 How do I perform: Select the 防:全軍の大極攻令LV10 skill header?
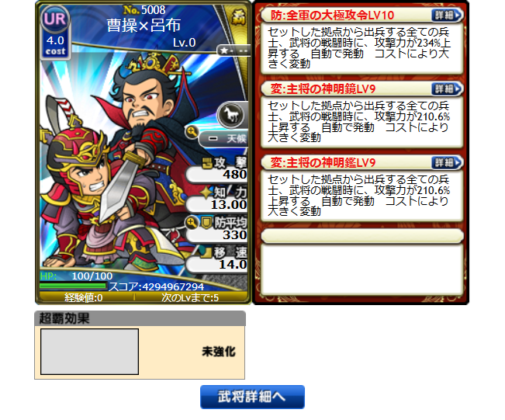click(332, 16)
